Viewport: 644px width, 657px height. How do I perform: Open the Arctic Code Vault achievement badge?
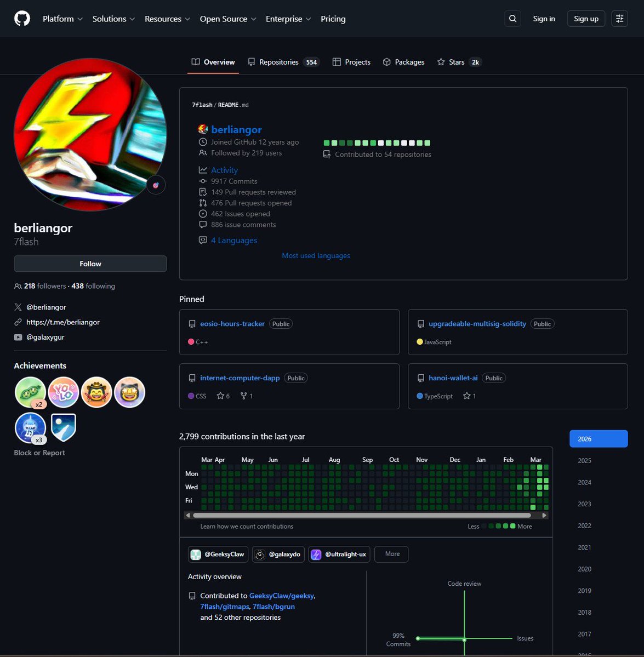63,428
